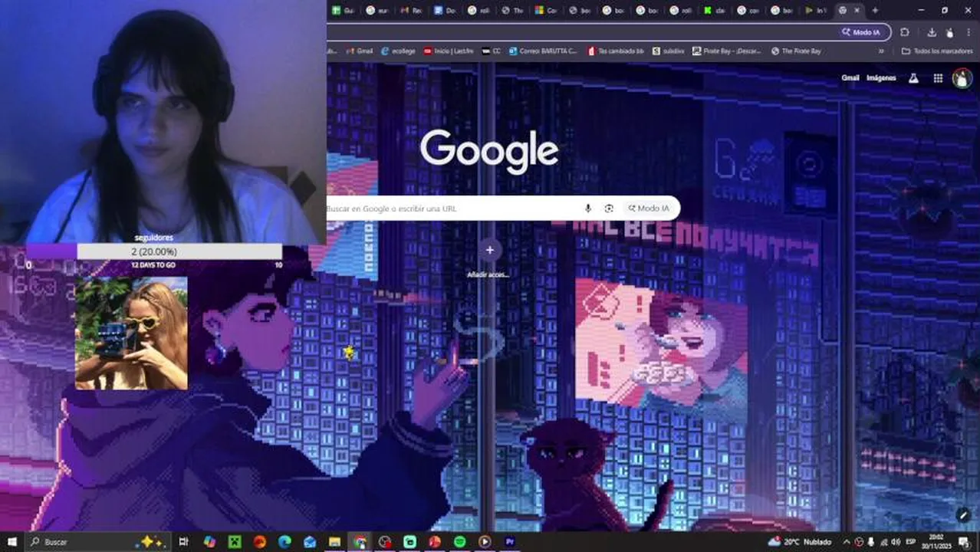The width and height of the screenshot is (980, 552).
Task: Click Chrome icon on taskbar
Action: [360, 542]
